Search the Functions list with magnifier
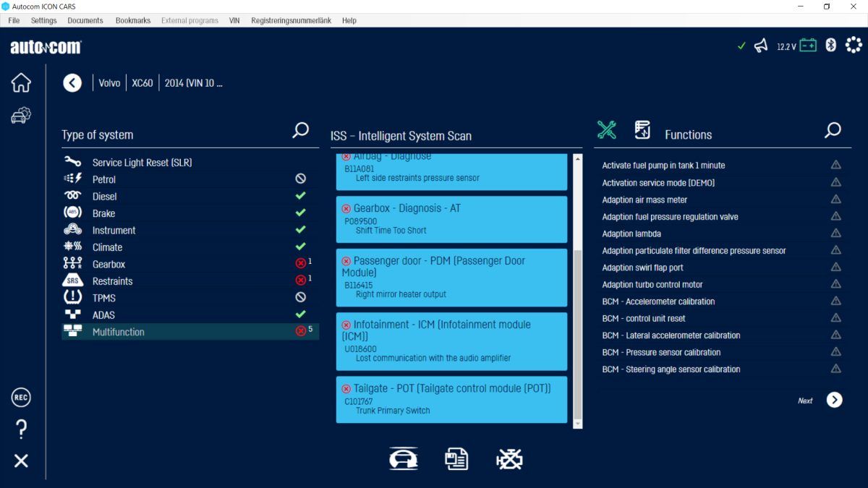This screenshot has height=488, width=868. click(833, 131)
